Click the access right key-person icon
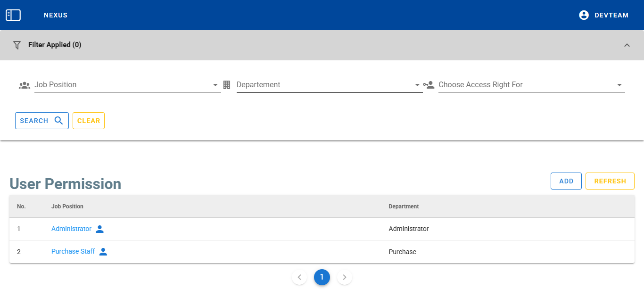The height and width of the screenshot is (297, 644). click(x=429, y=85)
